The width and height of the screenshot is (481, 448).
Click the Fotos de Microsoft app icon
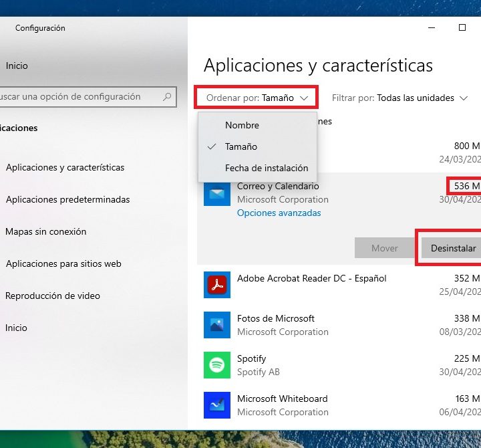217,325
